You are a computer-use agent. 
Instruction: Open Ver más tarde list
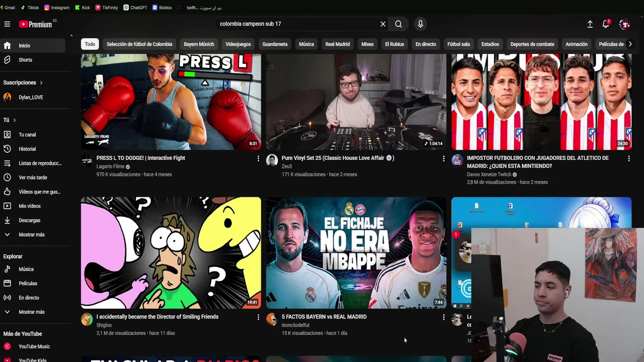coord(33,177)
